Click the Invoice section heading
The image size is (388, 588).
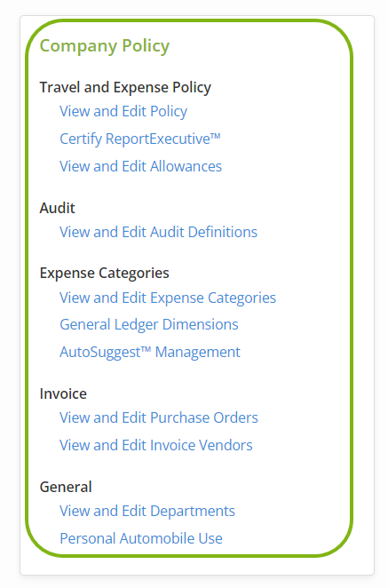tap(63, 393)
